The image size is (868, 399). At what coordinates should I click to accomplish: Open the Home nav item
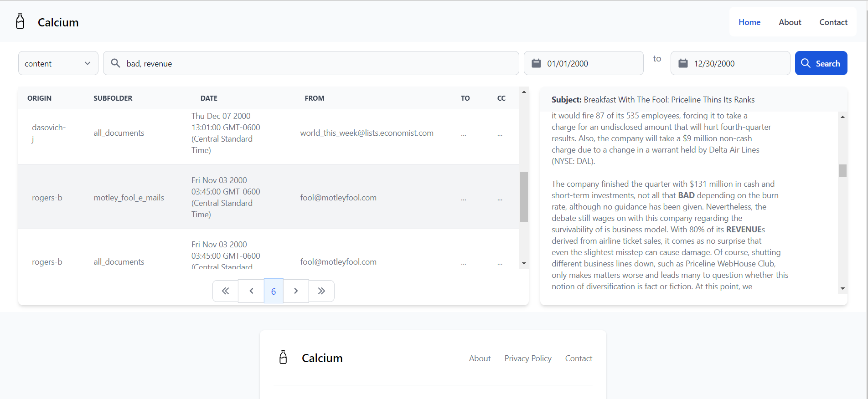tap(749, 22)
